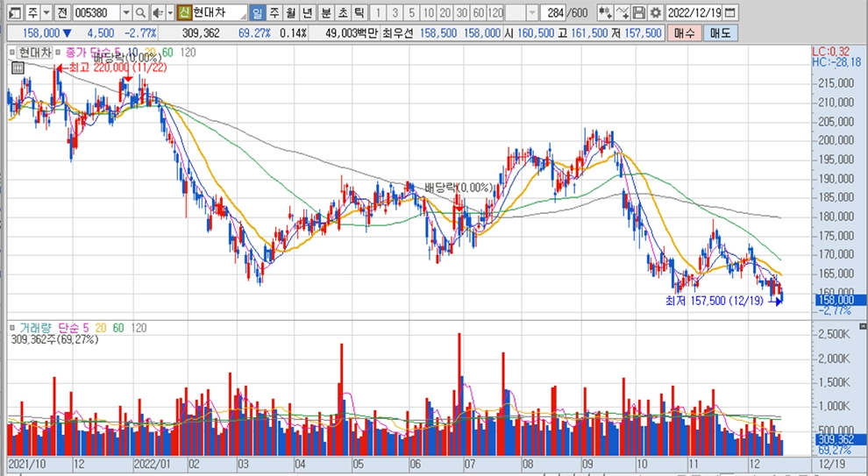
Task: Open the 주 market type dropdown
Action: (45, 13)
